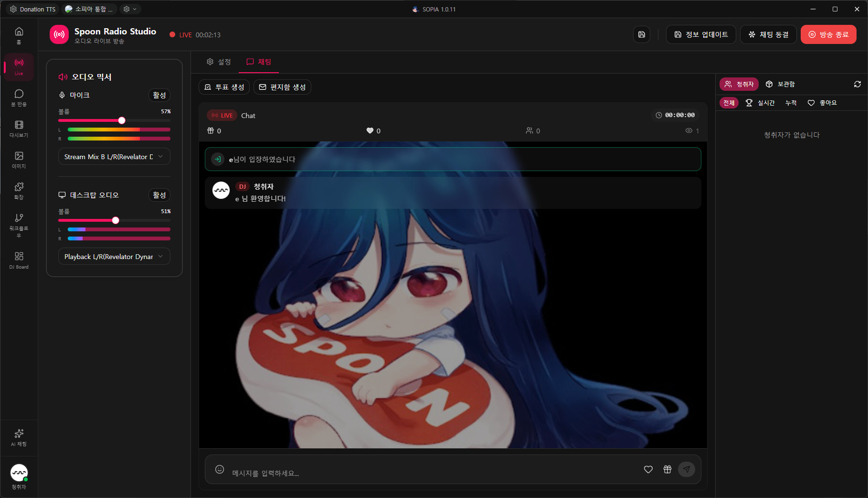This screenshot has width=868, height=498.
Task: Switch to the 보관함 tab
Action: click(780, 84)
